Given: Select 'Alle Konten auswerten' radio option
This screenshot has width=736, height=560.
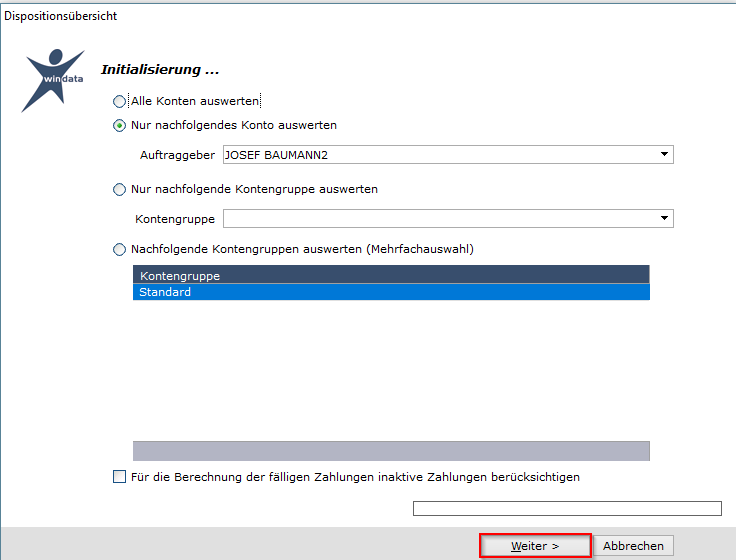Looking at the screenshot, I should 119,101.
